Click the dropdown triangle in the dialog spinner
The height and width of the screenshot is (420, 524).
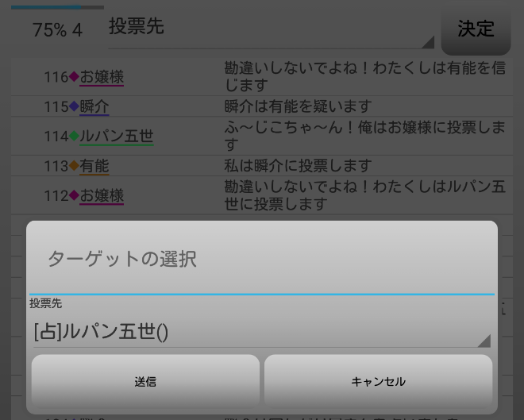[484, 341]
